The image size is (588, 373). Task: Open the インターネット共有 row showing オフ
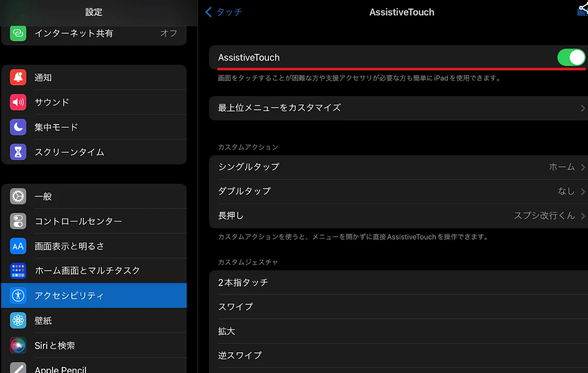pyautogui.click(x=94, y=35)
